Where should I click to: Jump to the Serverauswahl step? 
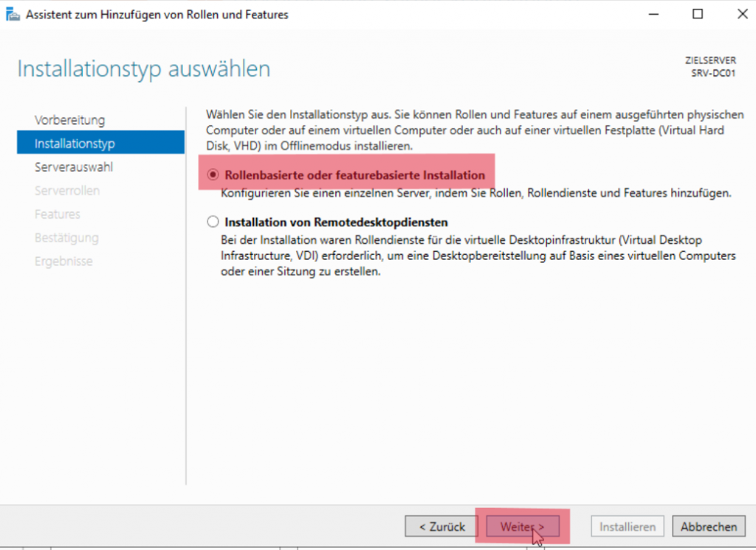tap(73, 167)
